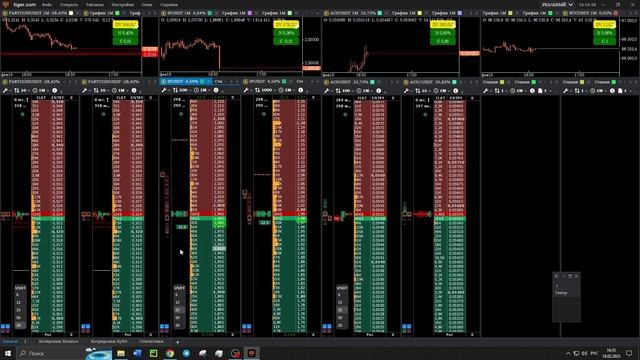Open 1M timeframe dropdown in FARTCOINUSDT lot-50 order book
Viewport: 640px width, 360px height.
40,90
